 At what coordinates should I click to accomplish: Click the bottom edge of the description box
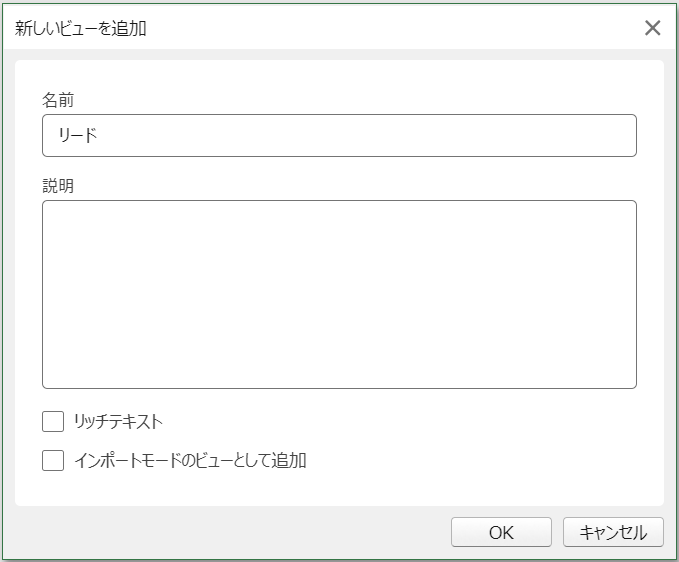click(x=339, y=388)
